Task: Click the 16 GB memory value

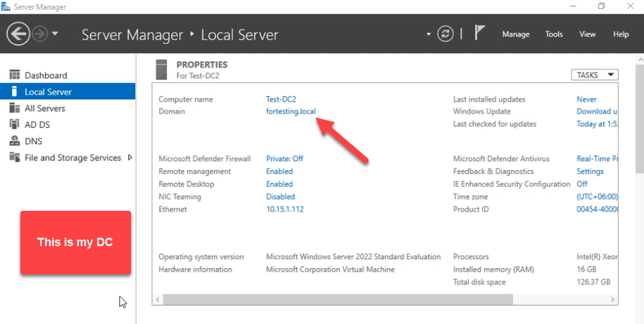Action: coord(587,270)
